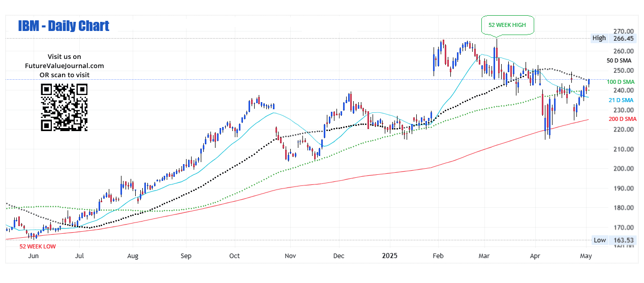This screenshot has width=644, height=283.
Task: Click the 210.00 price axis value
Action: click(x=624, y=149)
